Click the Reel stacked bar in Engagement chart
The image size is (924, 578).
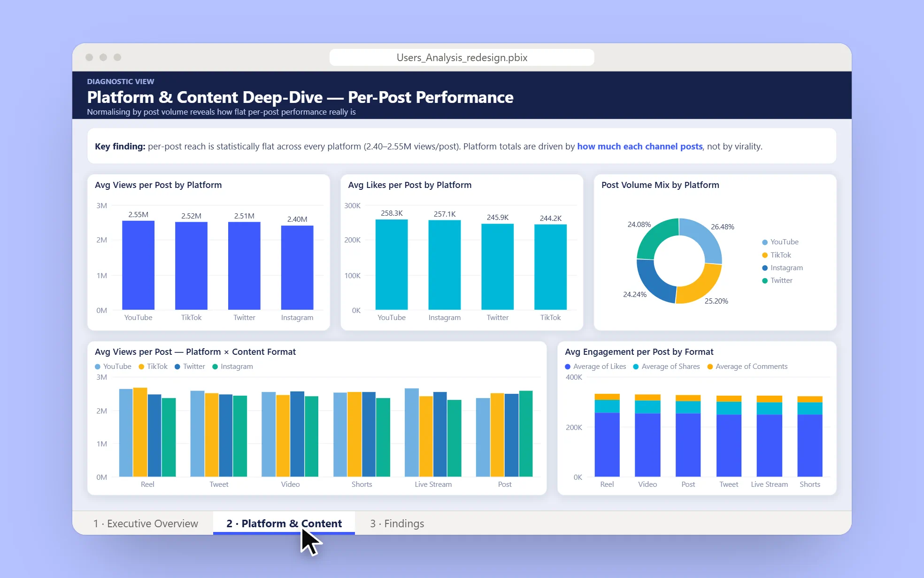tap(607, 435)
